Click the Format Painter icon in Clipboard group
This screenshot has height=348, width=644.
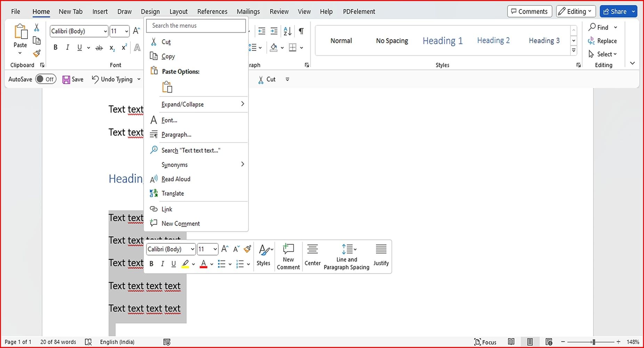37,54
